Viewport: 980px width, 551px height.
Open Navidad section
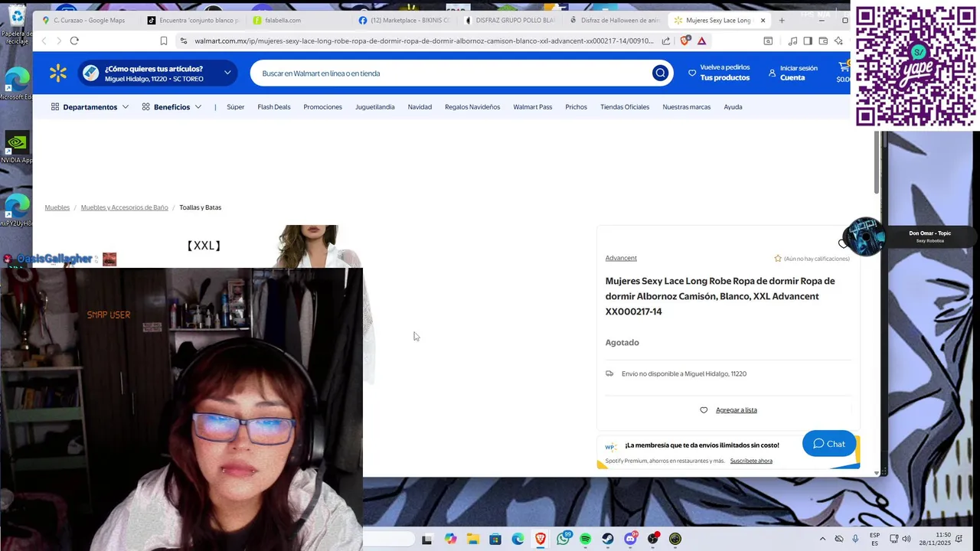420,107
